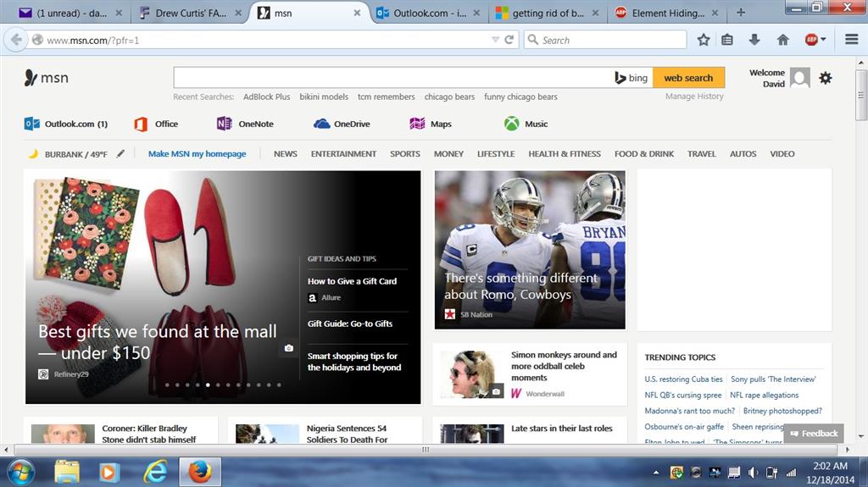The image size is (868, 487).
Task: Click the web search button
Action: coord(688,78)
